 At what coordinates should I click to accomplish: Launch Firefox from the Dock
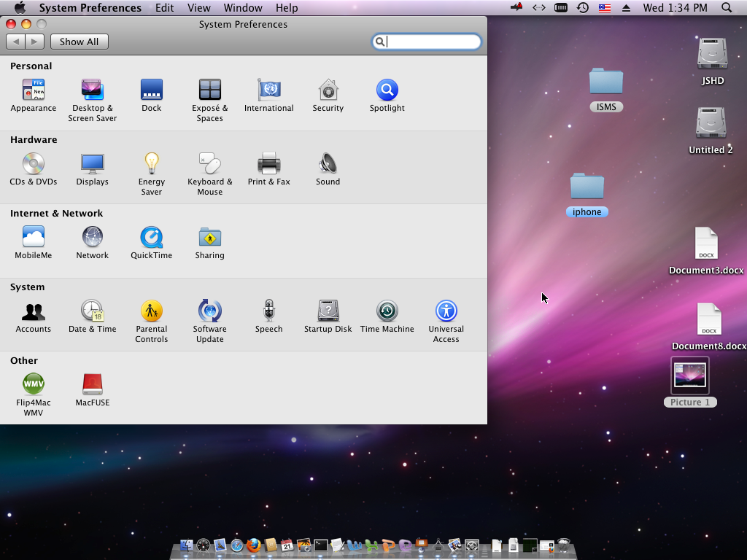(x=253, y=545)
